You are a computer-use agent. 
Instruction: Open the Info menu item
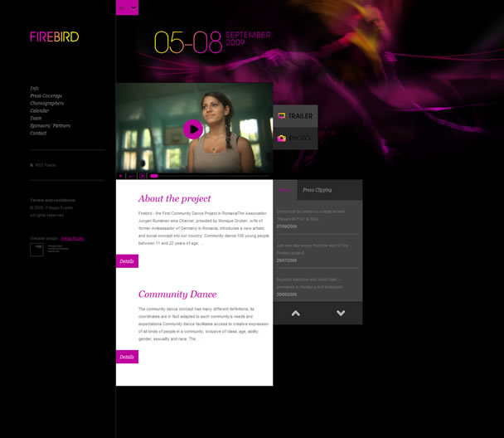[34, 88]
